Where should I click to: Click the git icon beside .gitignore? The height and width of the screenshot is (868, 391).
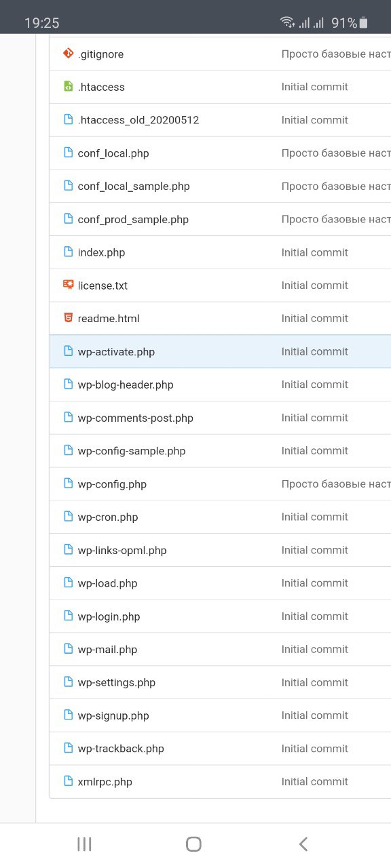point(68,54)
